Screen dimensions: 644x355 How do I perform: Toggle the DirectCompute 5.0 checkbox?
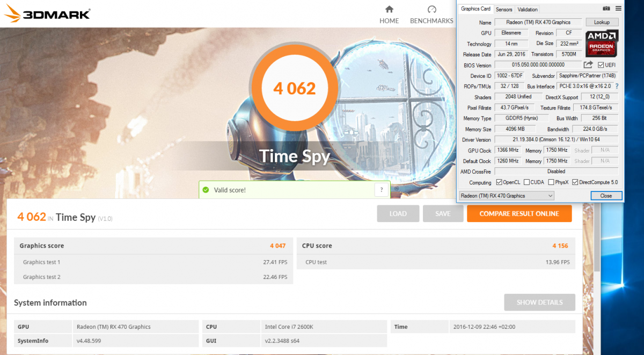pos(575,182)
